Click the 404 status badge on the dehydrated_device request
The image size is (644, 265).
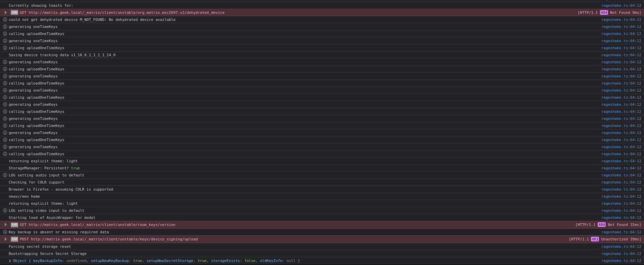pos(604,12)
